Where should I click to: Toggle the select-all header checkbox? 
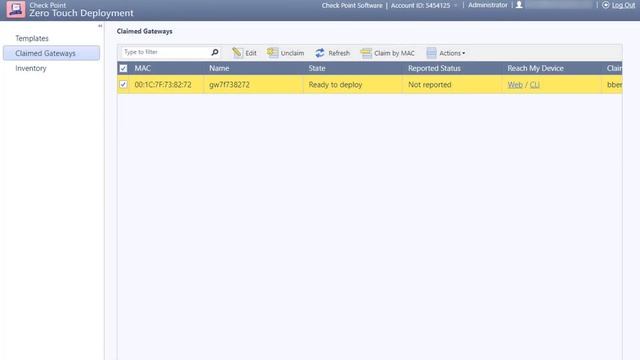pyautogui.click(x=123, y=68)
